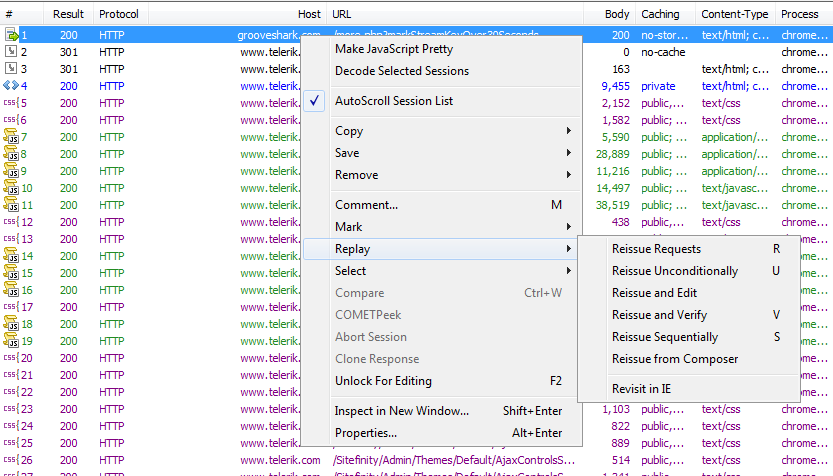Click the session 1 arrow icon
833x476 pixels.
click(11, 35)
